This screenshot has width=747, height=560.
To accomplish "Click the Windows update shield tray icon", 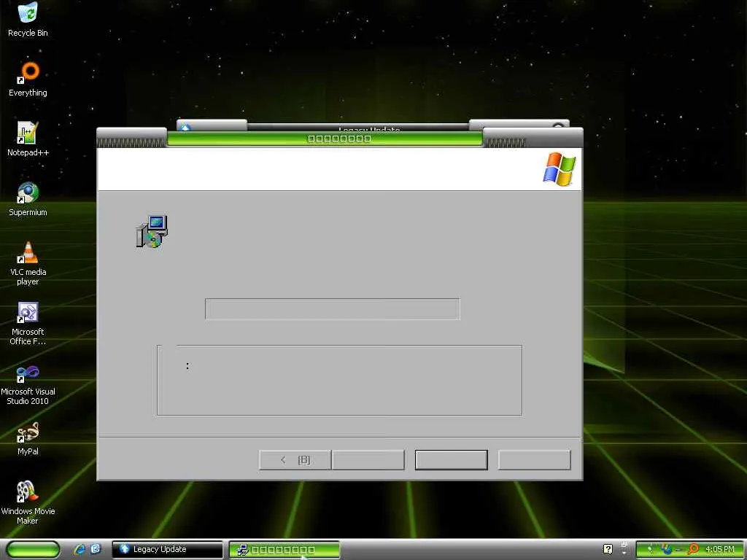I will [667, 549].
